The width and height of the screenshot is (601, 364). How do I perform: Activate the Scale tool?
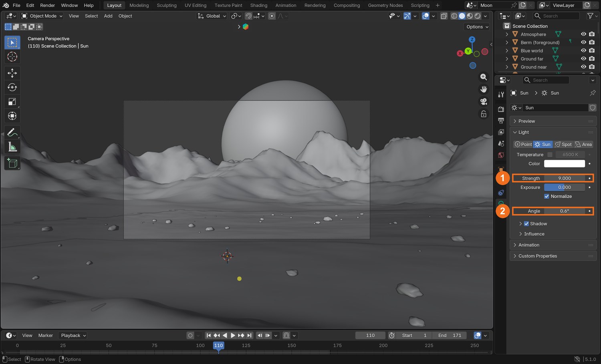click(12, 102)
